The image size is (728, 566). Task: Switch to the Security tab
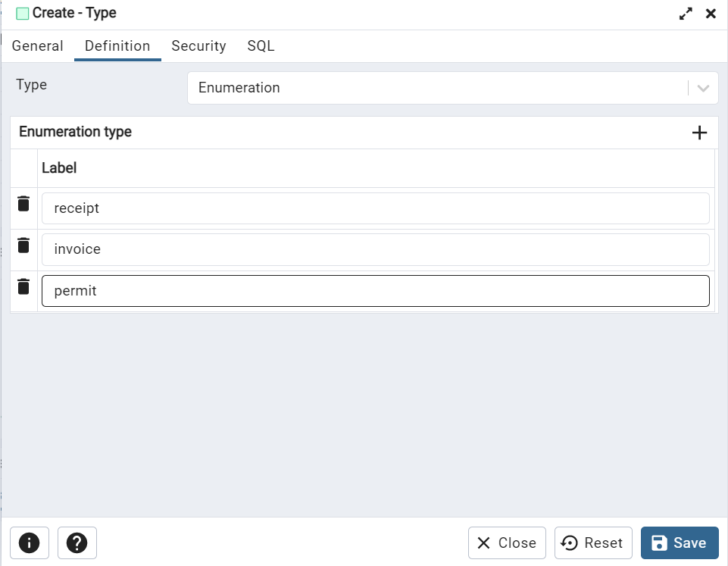[198, 46]
